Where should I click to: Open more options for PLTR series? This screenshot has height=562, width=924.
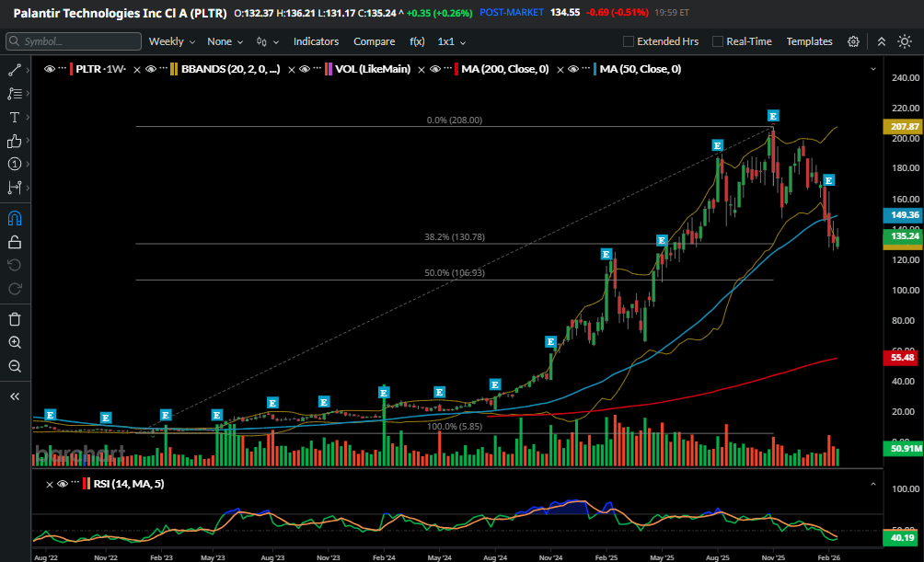point(62,69)
